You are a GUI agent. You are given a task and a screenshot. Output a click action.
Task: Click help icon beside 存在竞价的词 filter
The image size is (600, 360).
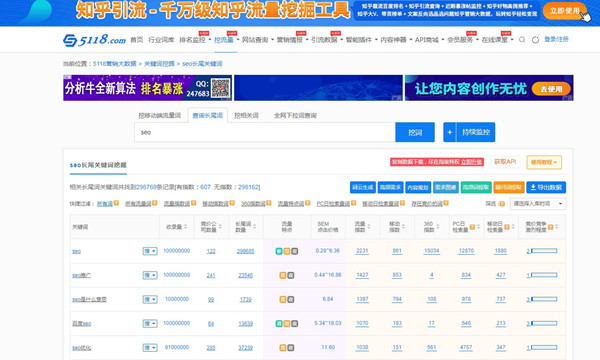(446, 203)
